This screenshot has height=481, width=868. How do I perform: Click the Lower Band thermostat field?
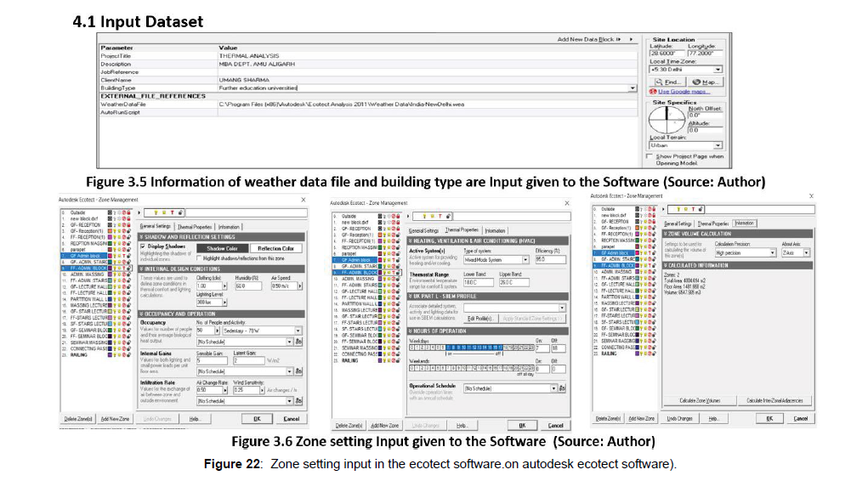tap(478, 282)
